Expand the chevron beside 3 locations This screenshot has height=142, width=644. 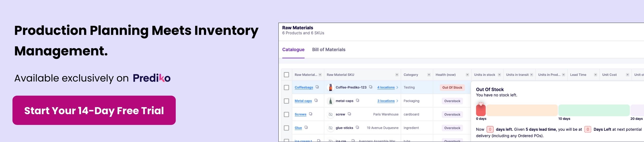(x=397, y=101)
